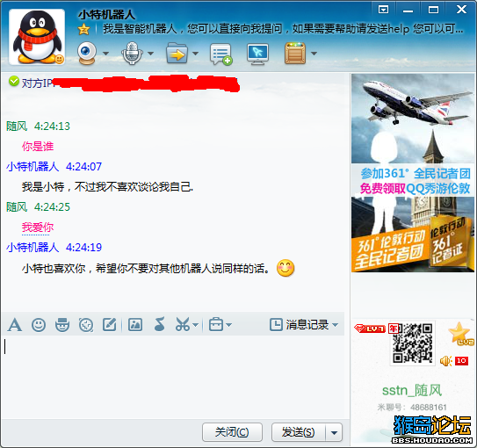Click the penguin avatar of 小特机器人
The height and width of the screenshot is (448, 477).
tap(37, 37)
